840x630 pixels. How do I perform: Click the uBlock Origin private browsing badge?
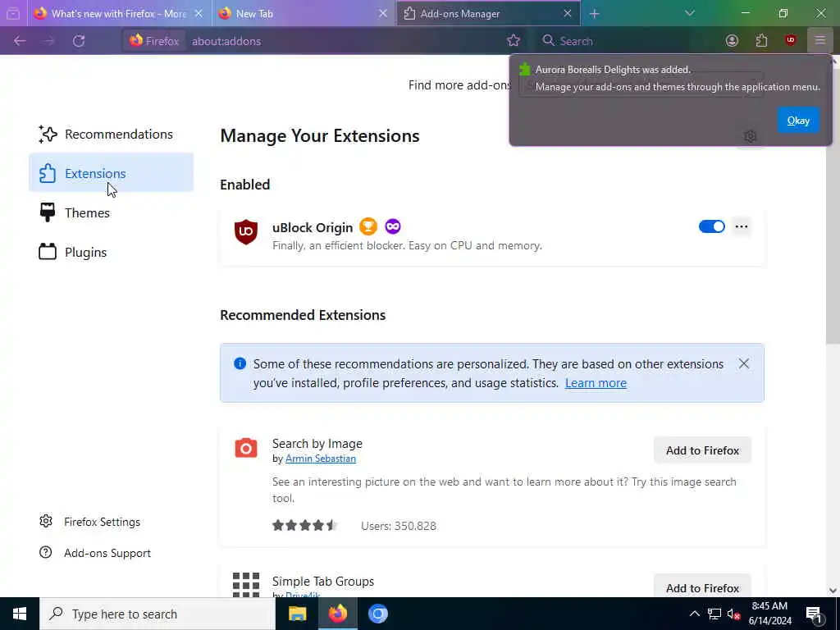(393, 226)
